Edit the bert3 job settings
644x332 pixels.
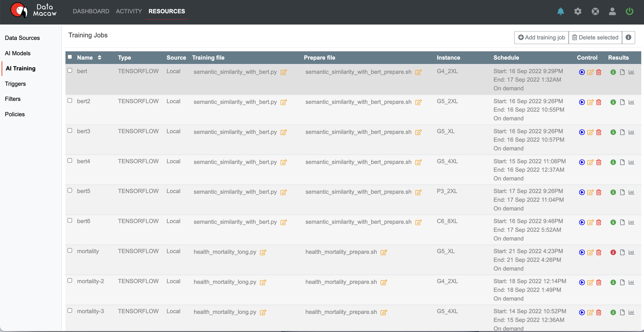point(590,132)
